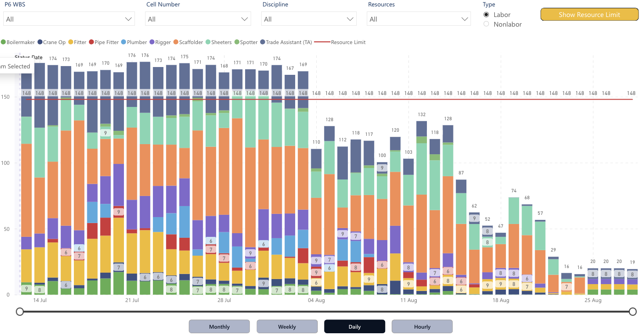Select the Fitter legend color dot
The width and height of the screenshot is (644, 336).
click(x=71, y=42)
